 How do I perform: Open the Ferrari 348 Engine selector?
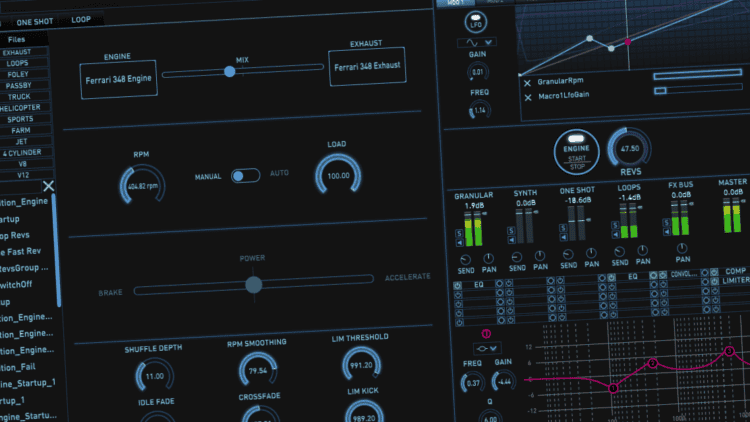point(119,79)
